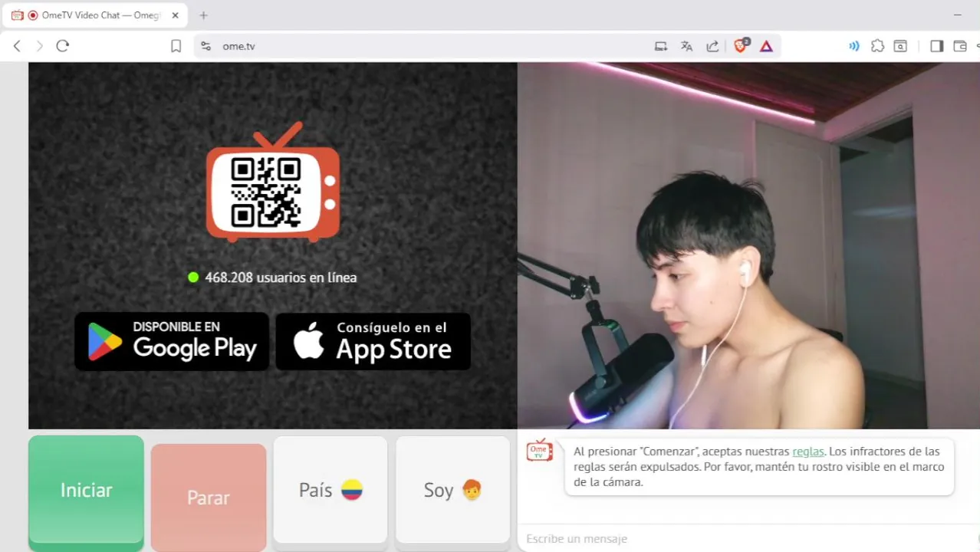Image resolution: width=980 pixels, height=552 pixels.
Task: Minimize the browser window
Action: coord(957,15)
